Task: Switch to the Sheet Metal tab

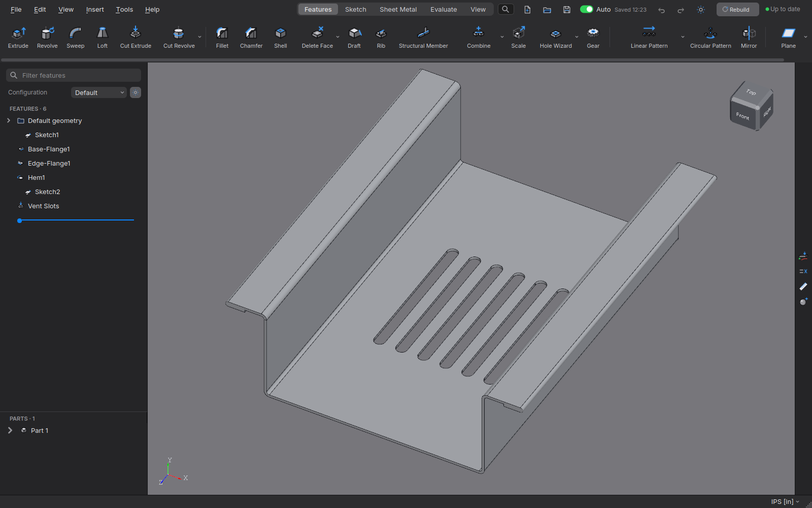Action: 398,9
